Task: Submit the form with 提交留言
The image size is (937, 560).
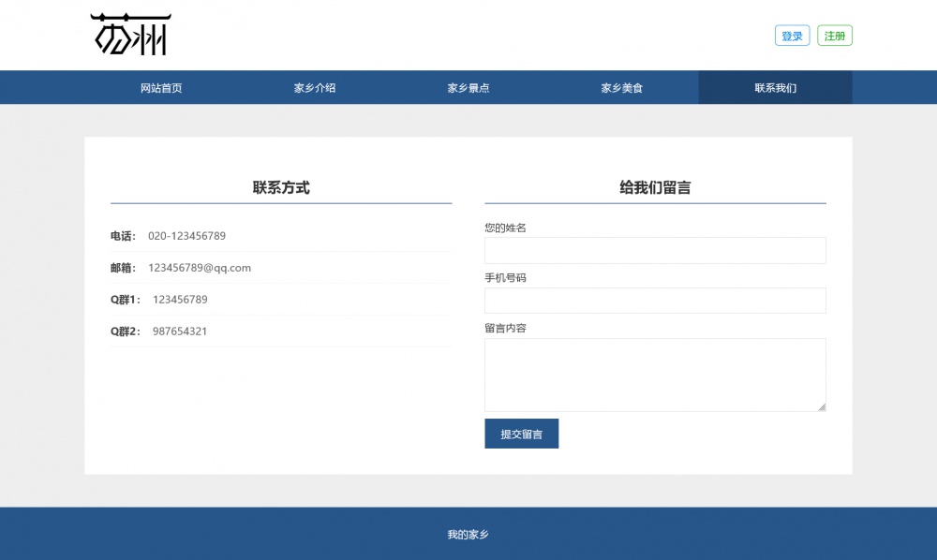Action: (521, 434)
